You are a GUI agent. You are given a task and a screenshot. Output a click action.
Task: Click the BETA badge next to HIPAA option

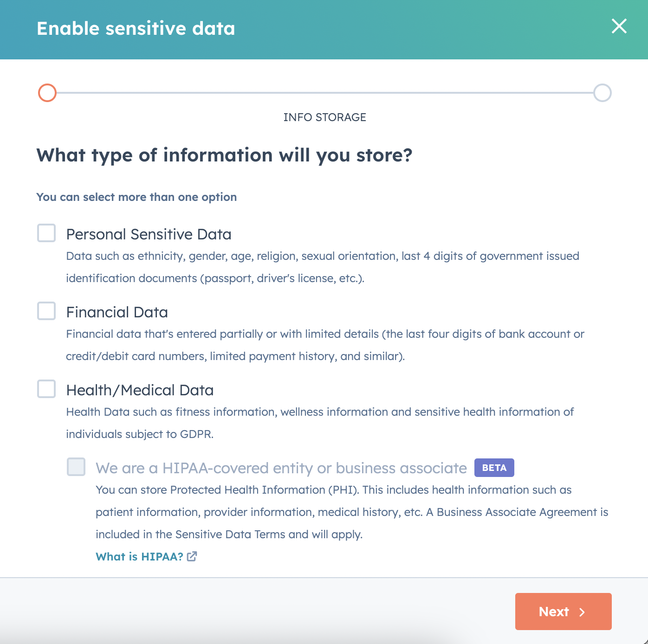point(494,468)
